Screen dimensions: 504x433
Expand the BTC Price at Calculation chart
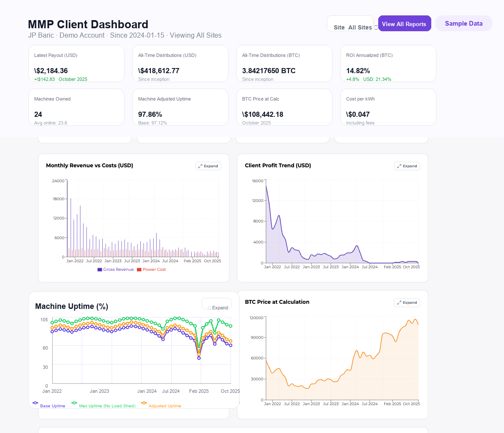407,303
